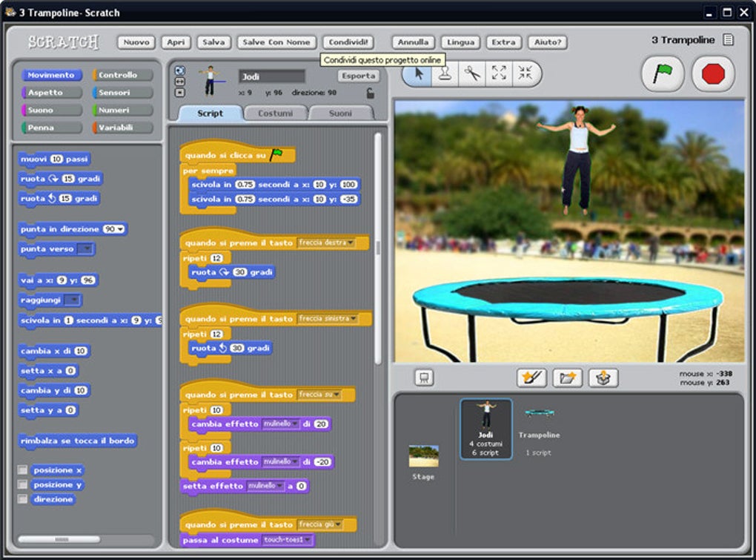Switch to the Script tab
The width and height of the screenshot is (756, 560).
coord(210,113)
